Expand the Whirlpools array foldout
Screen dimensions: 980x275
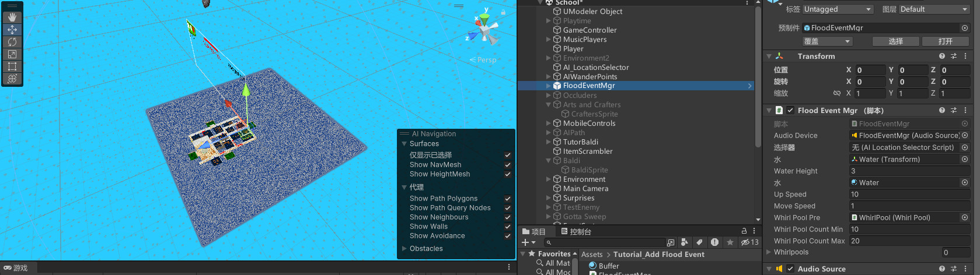[769, 252]
